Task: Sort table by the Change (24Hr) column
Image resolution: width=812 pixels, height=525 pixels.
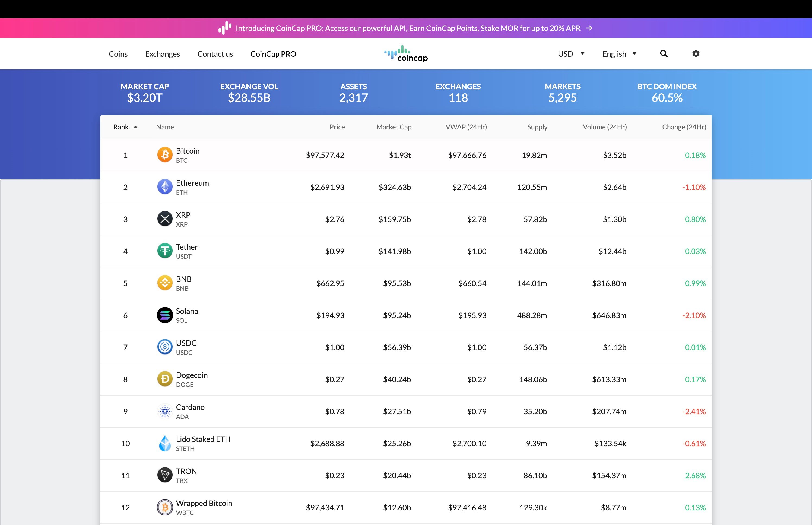Action: coord(684,127)
